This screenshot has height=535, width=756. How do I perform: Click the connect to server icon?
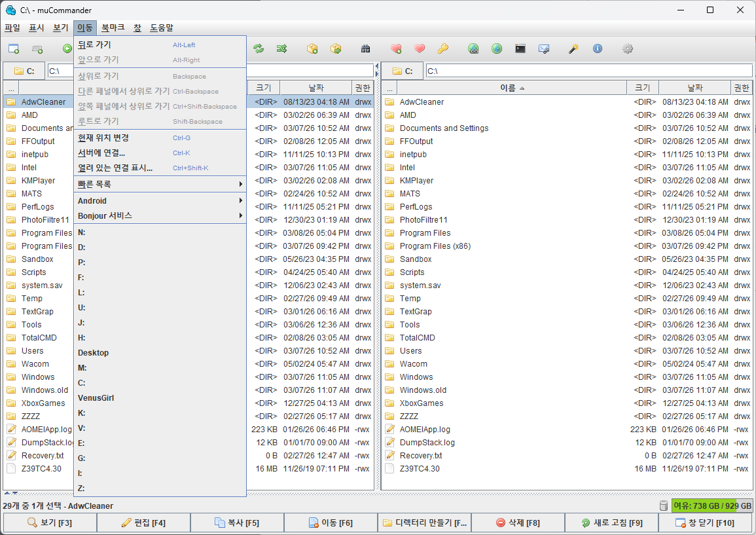point(473,48)
